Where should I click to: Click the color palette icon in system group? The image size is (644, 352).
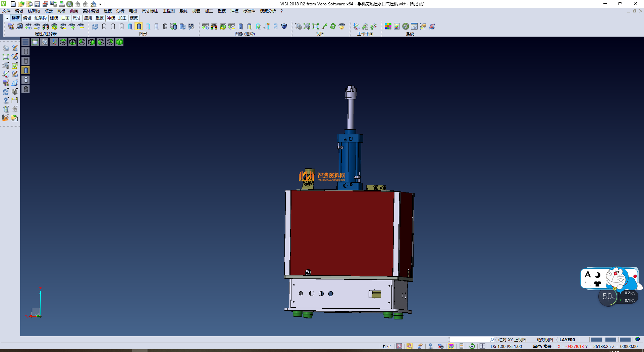click(388, 27)
